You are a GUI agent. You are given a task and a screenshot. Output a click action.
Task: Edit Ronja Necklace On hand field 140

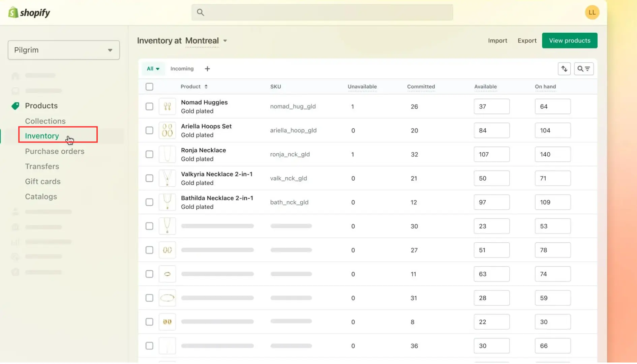click(x=553, y=154)
